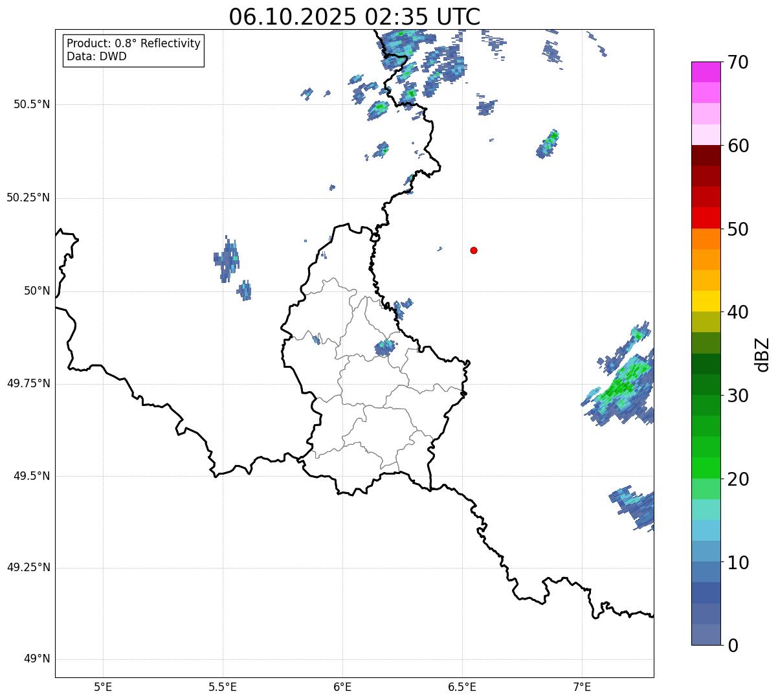Click the title '06.10.2025 02:35 UTC'
This screenshot has height=700, width=778.
(355, 17)
